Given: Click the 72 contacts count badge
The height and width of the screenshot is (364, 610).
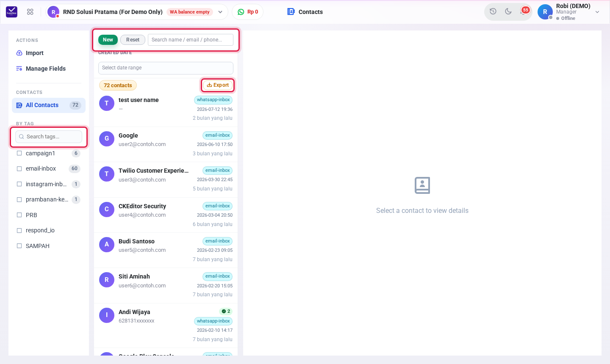Looking at the screenshot, I should (x=118, y=85).
